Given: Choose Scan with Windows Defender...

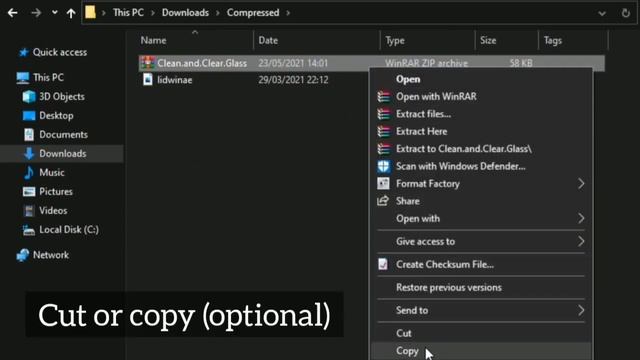Looking at the screenshot, I should (460, 167).
